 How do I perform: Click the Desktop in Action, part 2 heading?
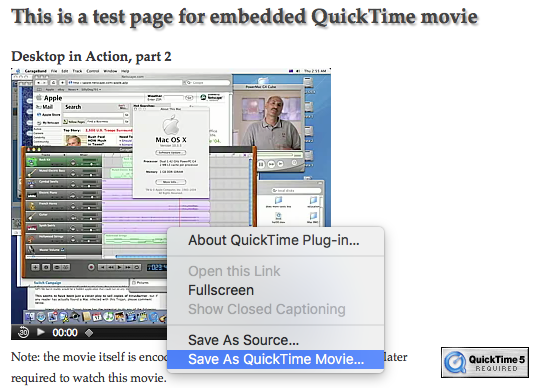[x=91, y=56]
